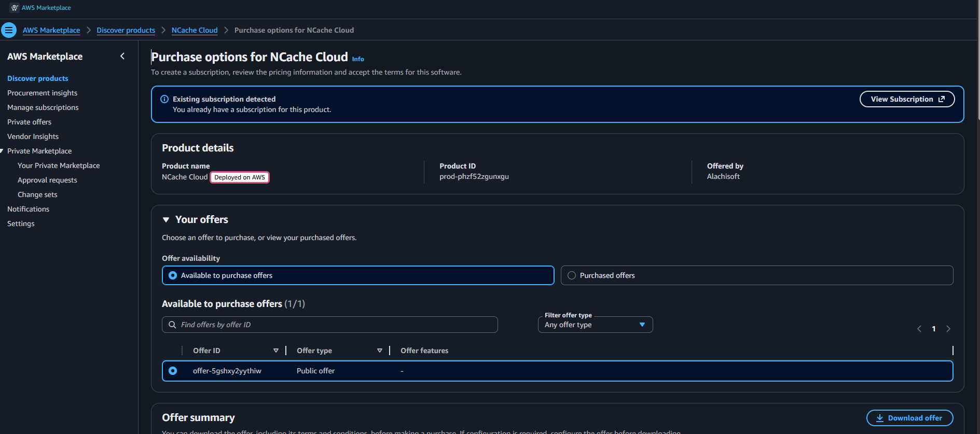This screenshot has width=980, height=434.
Task: Open Notifications in sidebar
Action: tap(28, 209)
